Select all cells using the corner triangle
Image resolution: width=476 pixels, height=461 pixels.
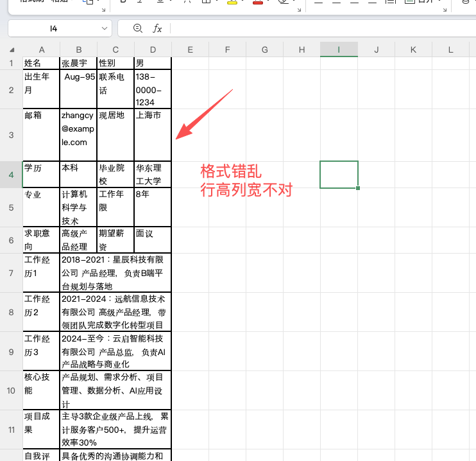(12, 50)
